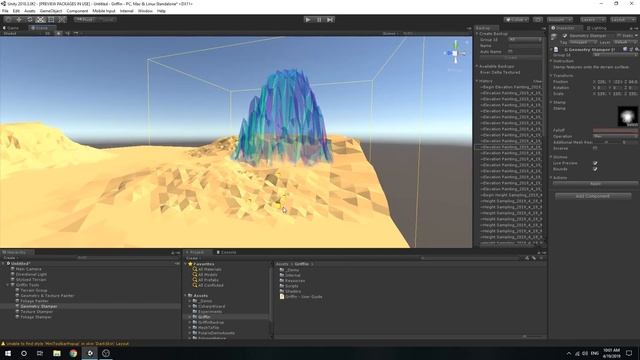Screen dimensions: 640x360
Task: Click the backup Name input field
Action: 525,46
